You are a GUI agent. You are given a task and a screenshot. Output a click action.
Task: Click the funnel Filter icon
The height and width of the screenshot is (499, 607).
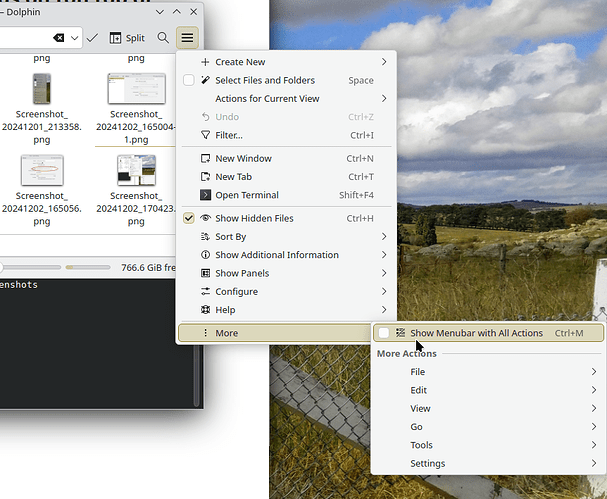[205, 135]
